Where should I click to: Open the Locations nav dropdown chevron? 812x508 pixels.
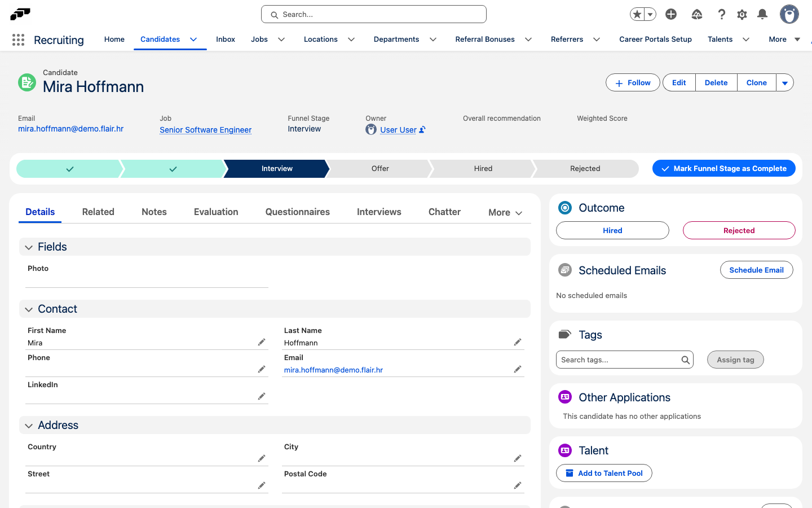(x=351, y=40)
